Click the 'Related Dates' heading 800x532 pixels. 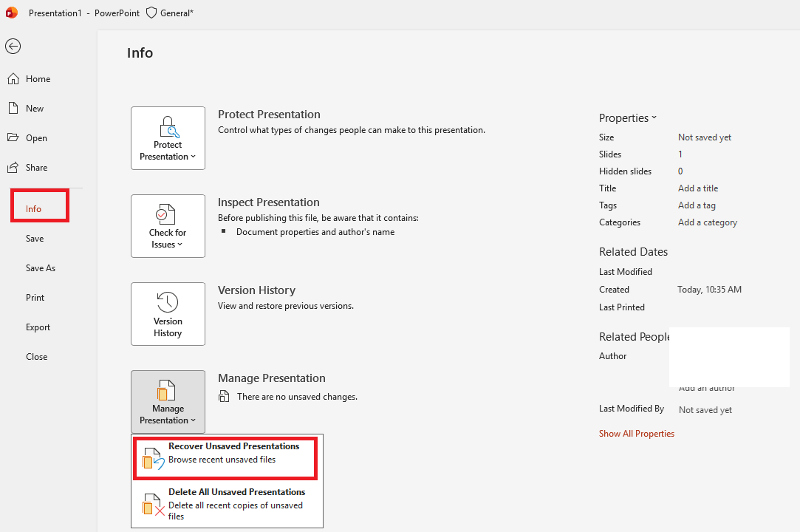coord(633,252)
